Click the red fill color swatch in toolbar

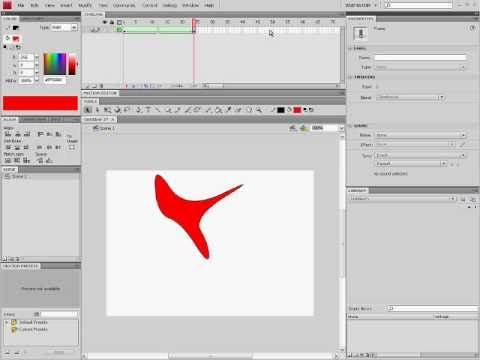pyautogui.click(x=297, y=110)
